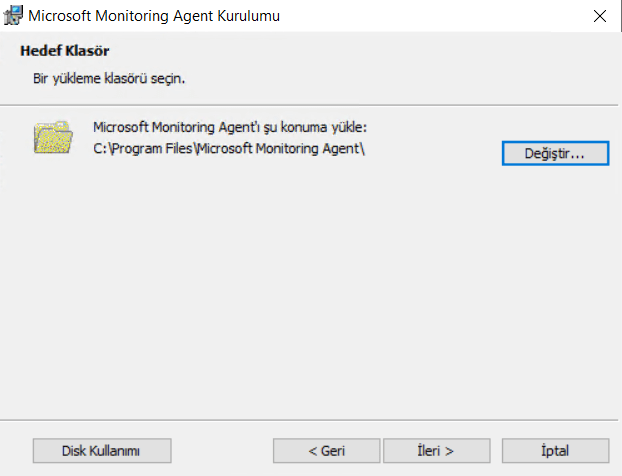Image resolution: width=622 pixels, height=476 pixels.
Task: Proceed with the İleri > button
Action: [437, 451]
